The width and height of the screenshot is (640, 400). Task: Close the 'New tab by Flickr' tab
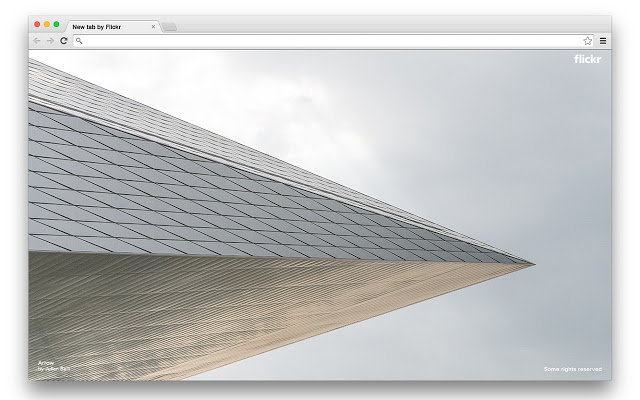click(153, 27)
